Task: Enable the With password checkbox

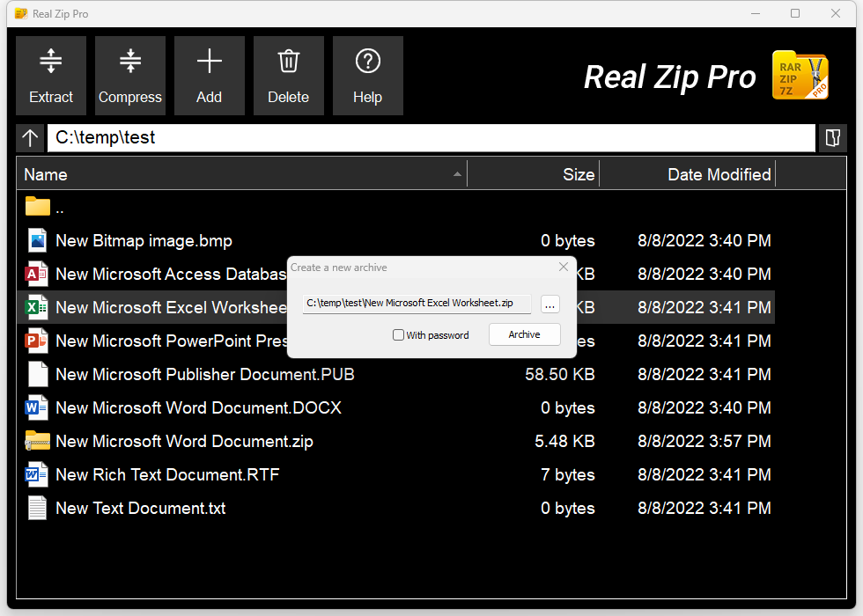Action: coord(398,335)
